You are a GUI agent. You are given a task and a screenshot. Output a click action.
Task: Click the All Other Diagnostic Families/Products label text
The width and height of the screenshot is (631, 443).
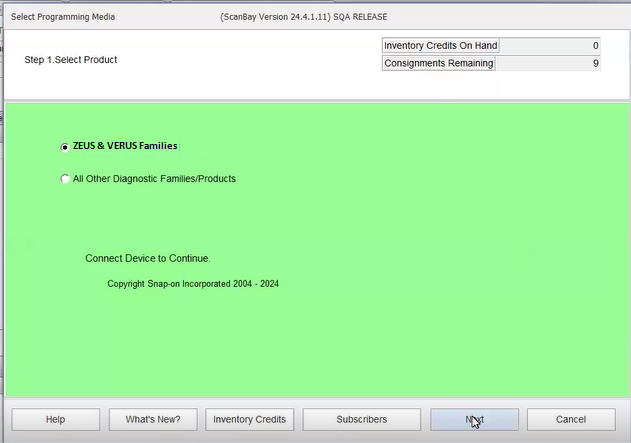tap(154, 179)
